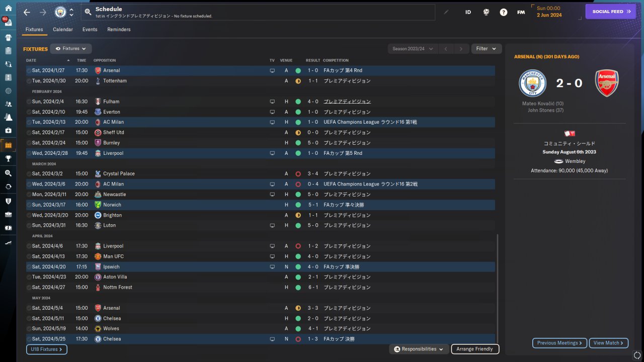644x362 pixels.
Task: Click the search magnifier icon in the top bar
Action: 88,12
